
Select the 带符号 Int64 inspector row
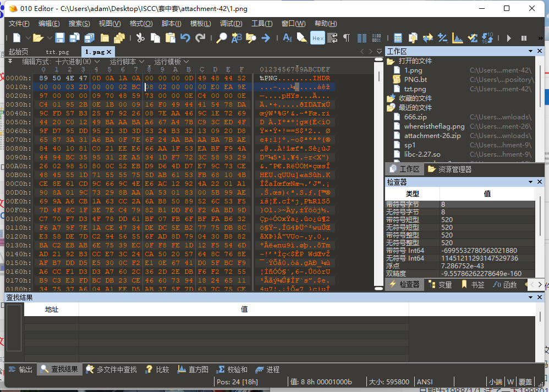(x=460, y=251)
